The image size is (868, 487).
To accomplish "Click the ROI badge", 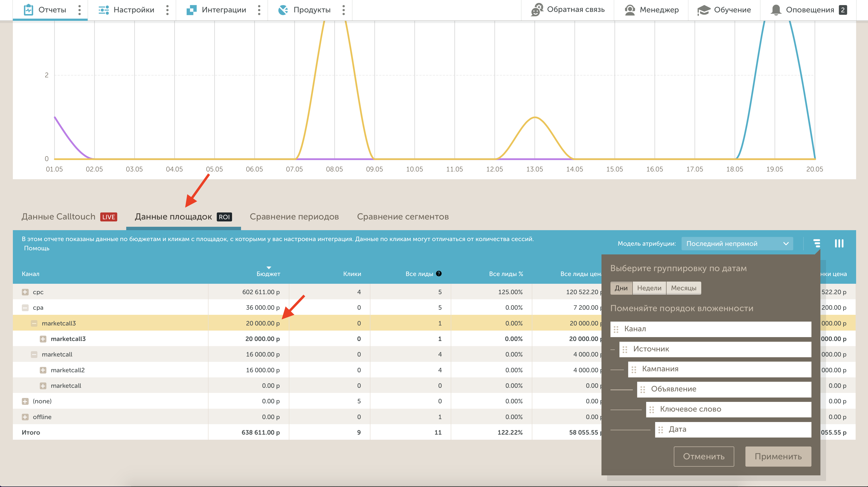I will coord(225,217).
